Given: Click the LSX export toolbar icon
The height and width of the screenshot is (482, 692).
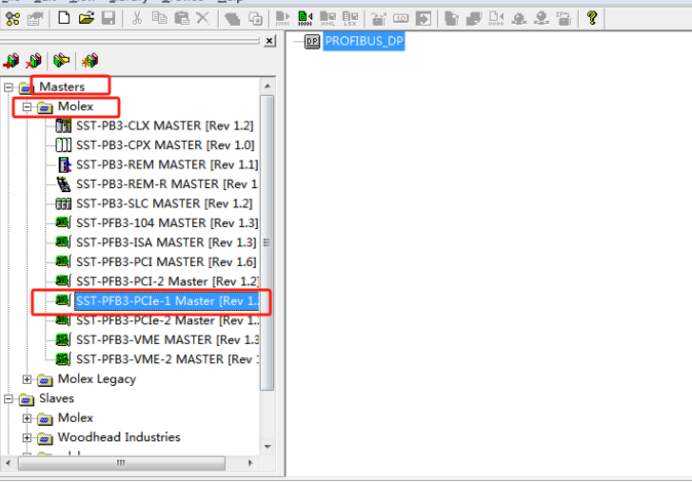Looking at the screenshot, I should click(x=350, y=18).
